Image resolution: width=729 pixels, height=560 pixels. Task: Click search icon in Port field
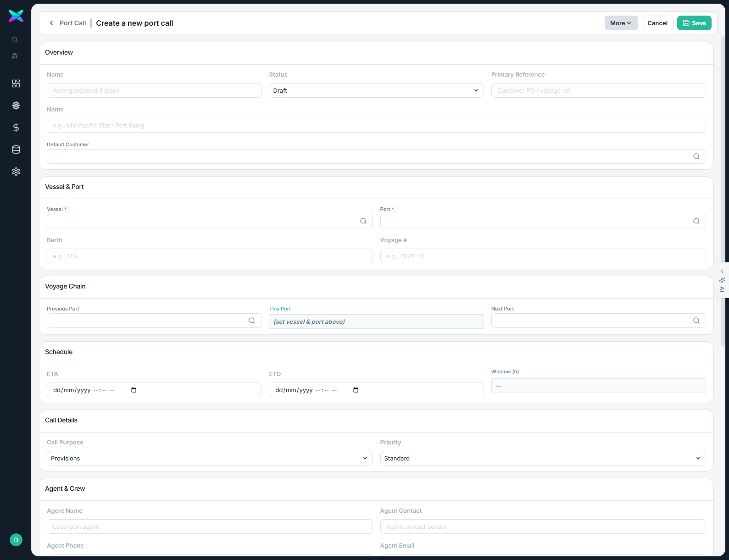click(696, 221)
